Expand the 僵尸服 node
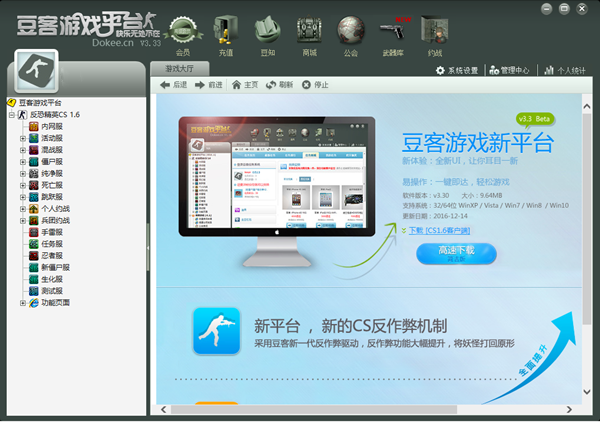This screenshot has width=600, height=422. [23, 162]
